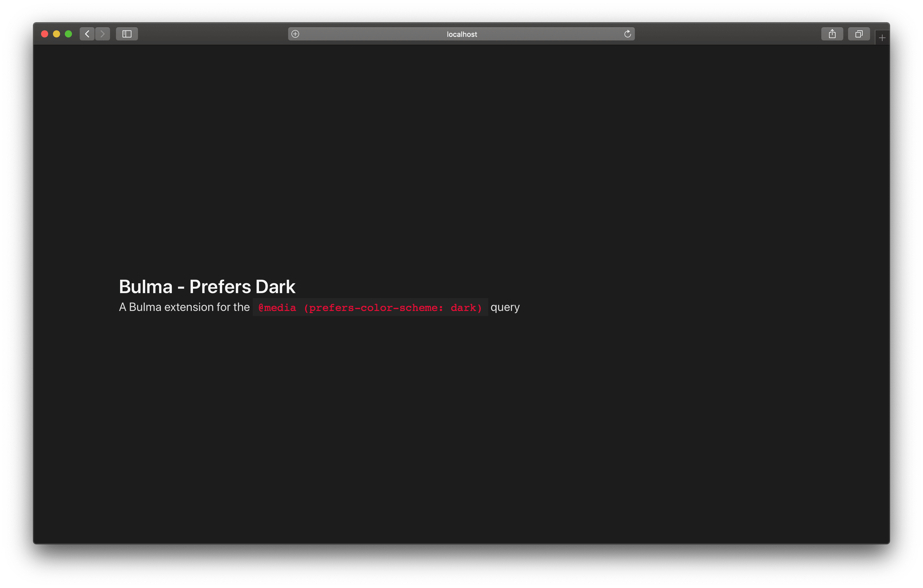Click the "Bulma - Prefers Dark" heading
The width and height of the screenshot is (923, 588).
(207, 286)
